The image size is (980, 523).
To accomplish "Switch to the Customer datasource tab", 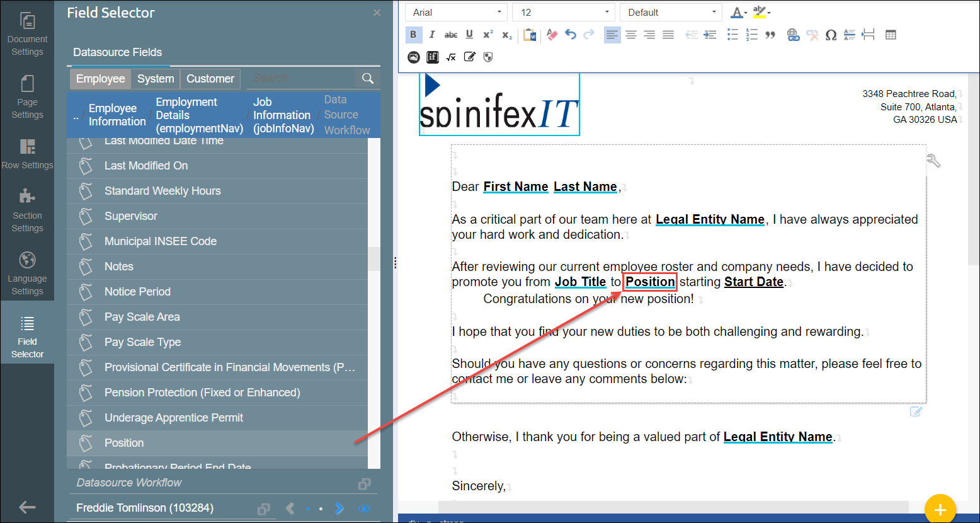I will pyautogui.click(x=210, y=79).
